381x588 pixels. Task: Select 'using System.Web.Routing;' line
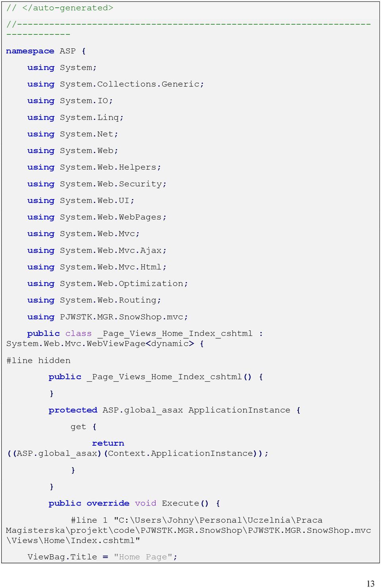point(94,301)
